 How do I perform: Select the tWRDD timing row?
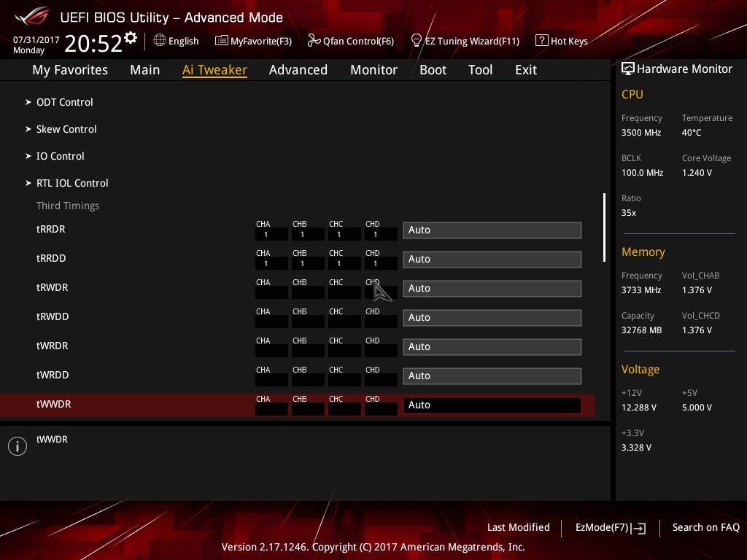click(53, 375)
